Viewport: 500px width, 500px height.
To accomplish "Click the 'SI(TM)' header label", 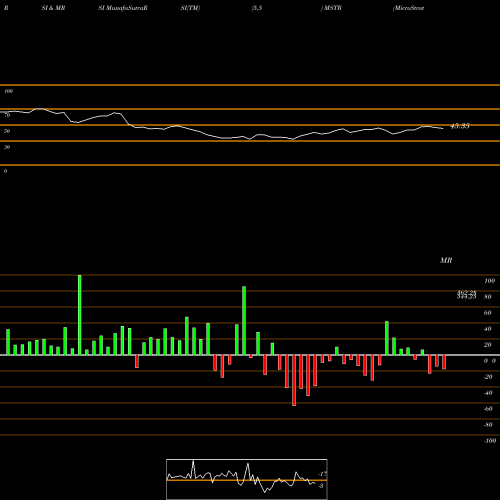I will point(190,8).
